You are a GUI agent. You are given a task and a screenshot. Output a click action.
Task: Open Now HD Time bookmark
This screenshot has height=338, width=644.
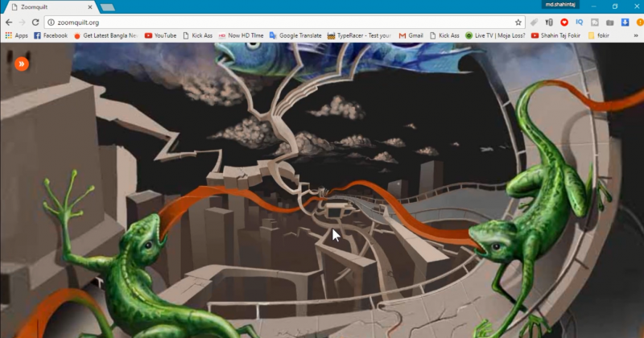tap(241, 35)
